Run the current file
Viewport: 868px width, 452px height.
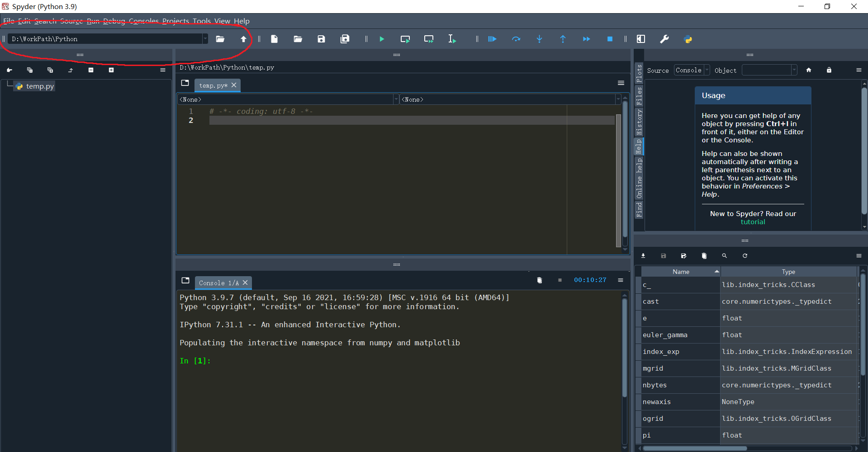click(x=382, y=39)
